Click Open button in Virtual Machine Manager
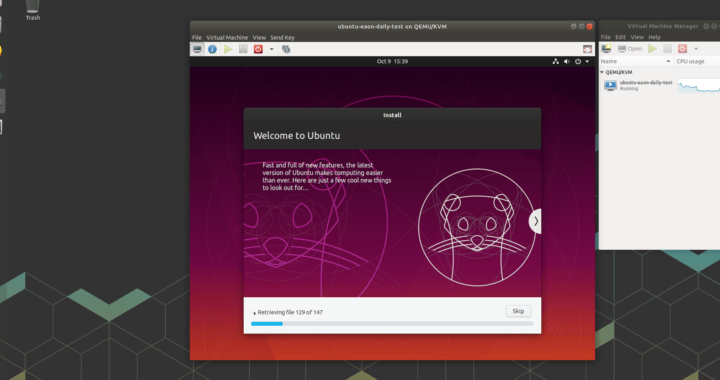This screenshot has width=720, height=380. click(630, 49)
